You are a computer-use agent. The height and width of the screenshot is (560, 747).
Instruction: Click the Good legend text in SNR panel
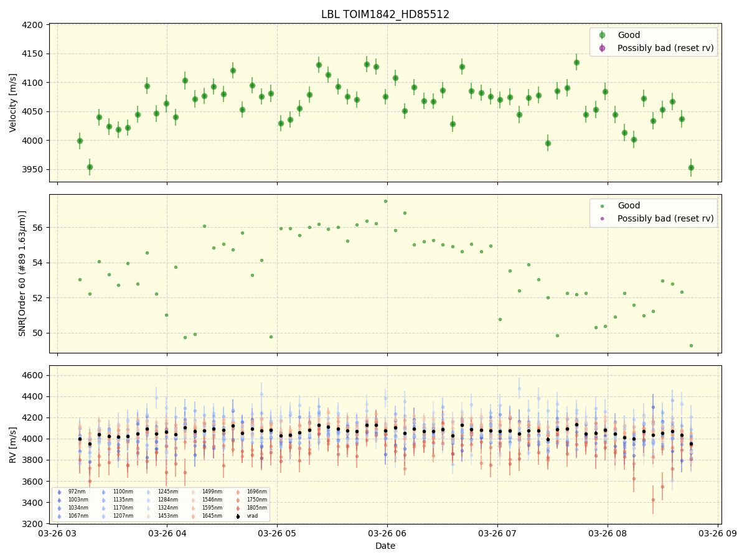[629, 205]
